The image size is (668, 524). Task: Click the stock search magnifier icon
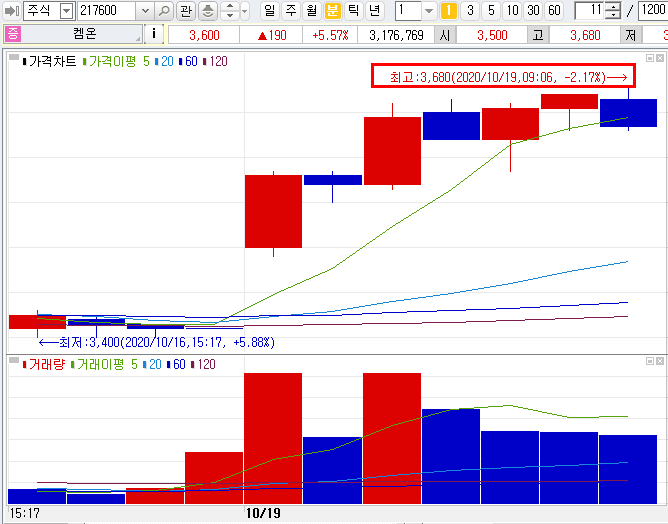click(x=164, y=11)
